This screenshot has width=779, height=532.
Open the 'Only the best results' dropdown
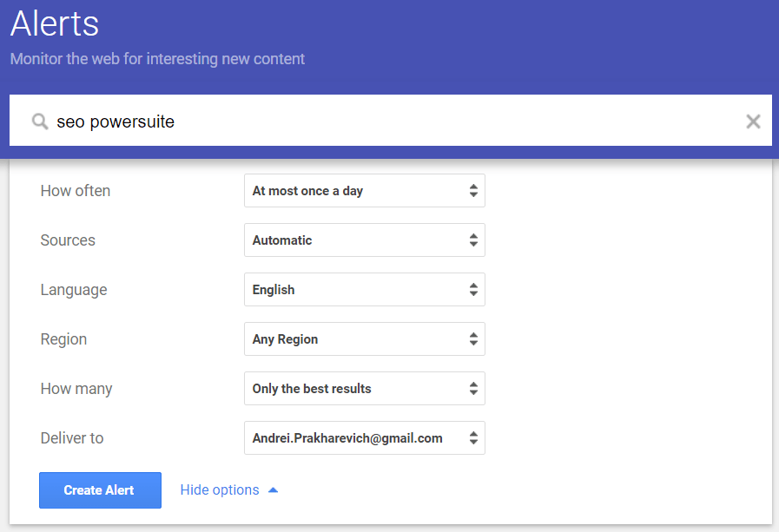click(x=365, y=389)
